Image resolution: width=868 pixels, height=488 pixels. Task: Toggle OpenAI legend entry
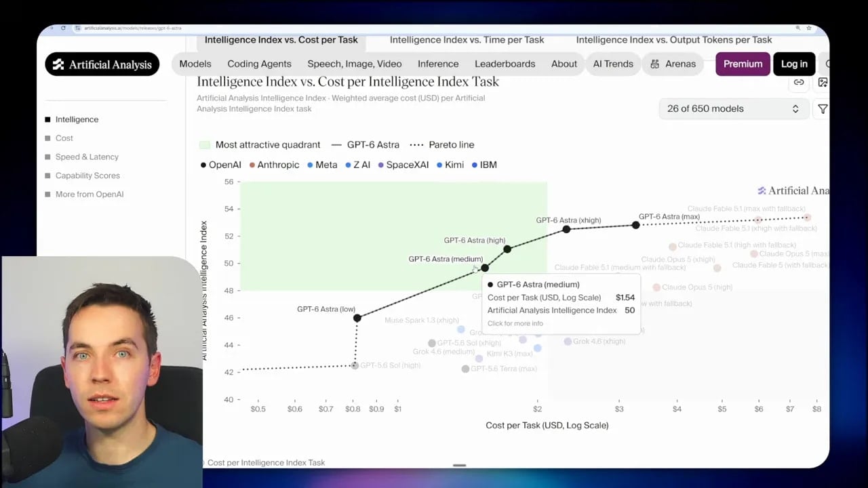point(222,165)
